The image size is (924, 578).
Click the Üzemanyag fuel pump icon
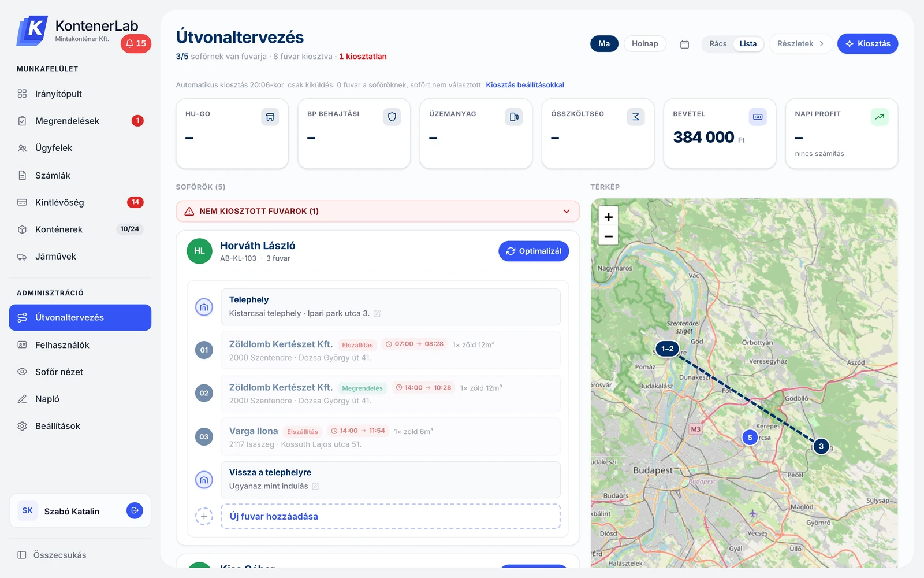514,117
